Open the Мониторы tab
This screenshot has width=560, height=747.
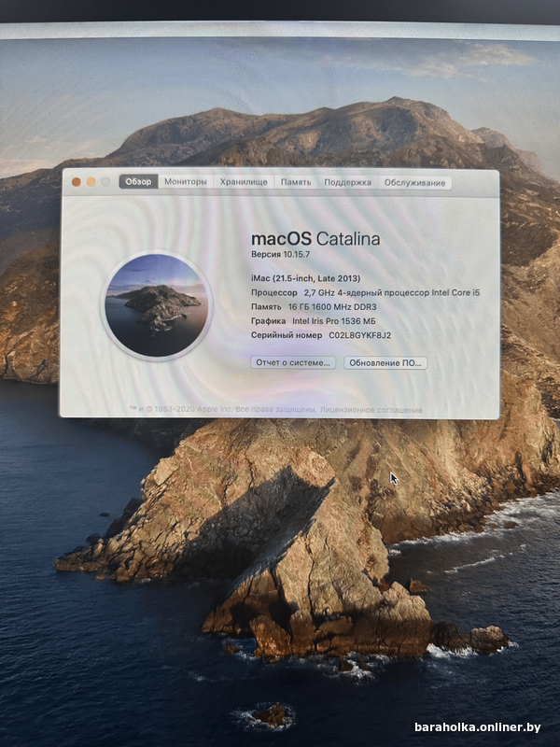pos(186,181)
